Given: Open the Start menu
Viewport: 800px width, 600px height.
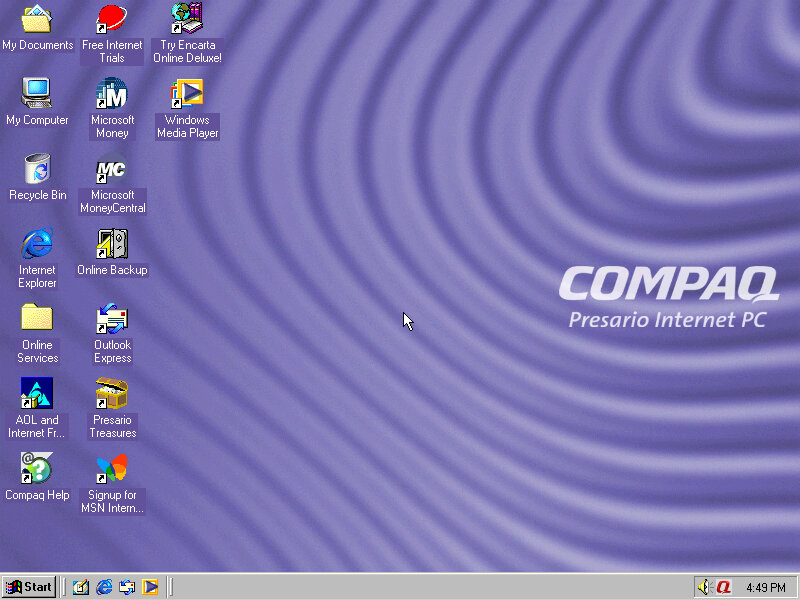Looking at the screenshot, I should pos(29,587).
